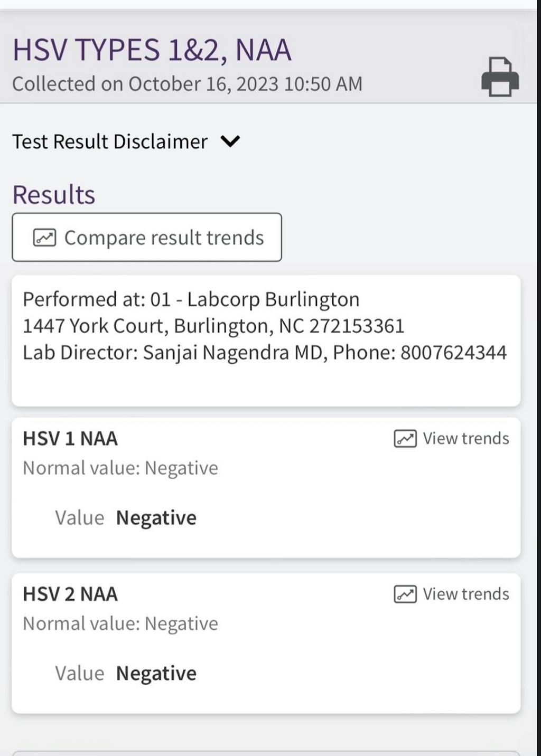
Task: Click the HSV 2 NAA trends chart icon
Action: coord(405,594)
